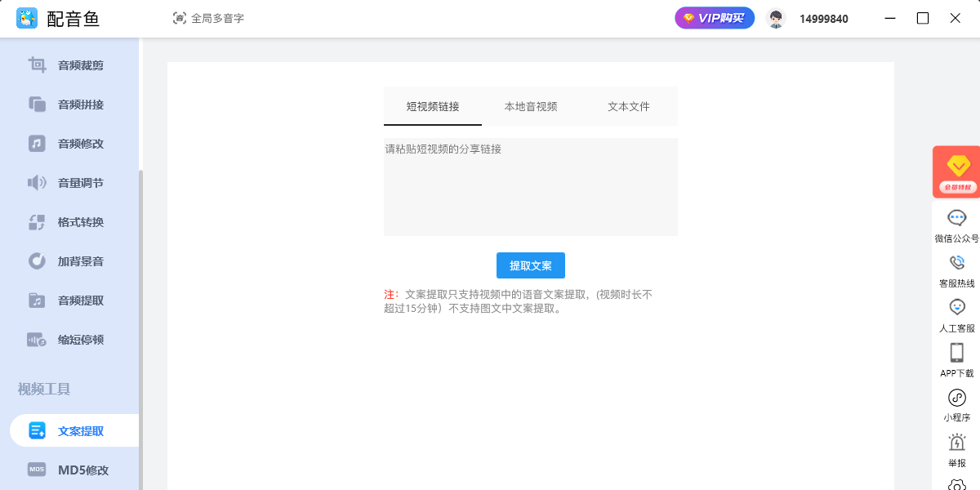Click the VIP购买 button

click(715, 18)
